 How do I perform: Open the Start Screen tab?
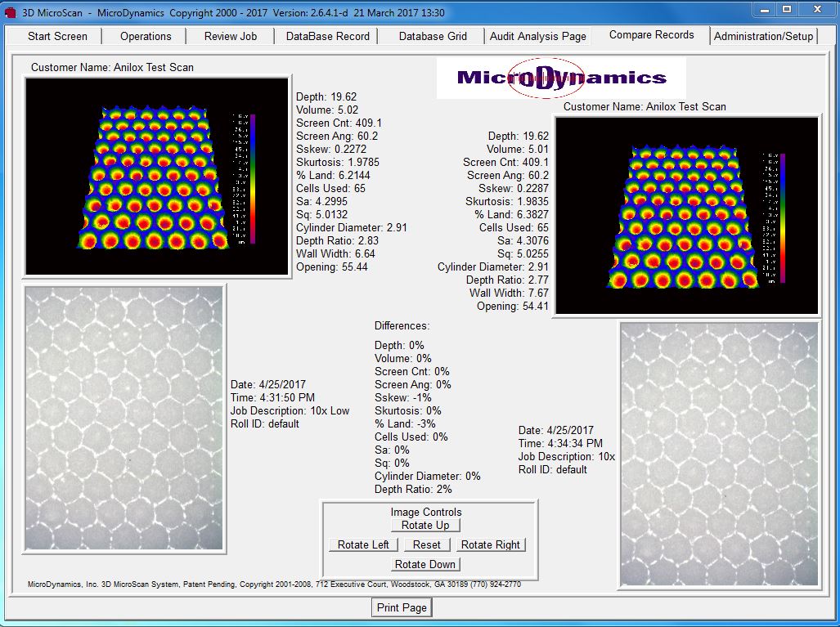coord(57,36)
